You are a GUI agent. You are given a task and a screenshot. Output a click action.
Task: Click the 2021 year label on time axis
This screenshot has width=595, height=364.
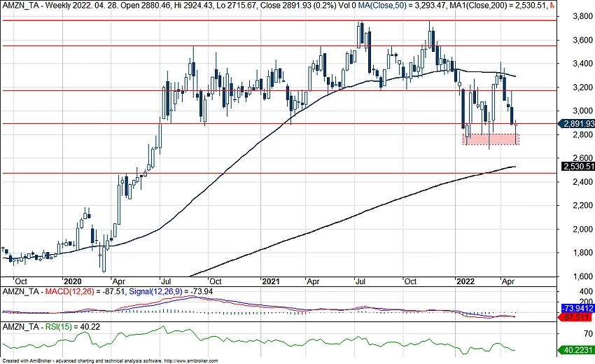(x=271, y=281)
